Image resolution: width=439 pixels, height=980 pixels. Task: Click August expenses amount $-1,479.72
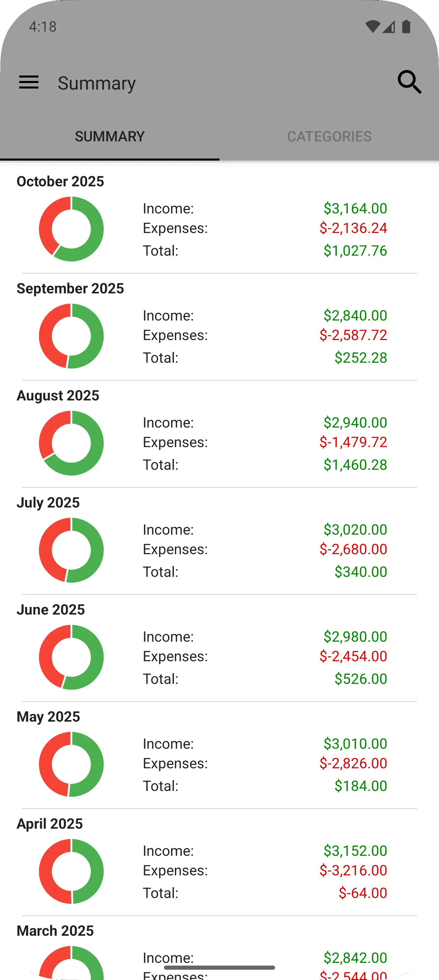[x=353, y=442]
